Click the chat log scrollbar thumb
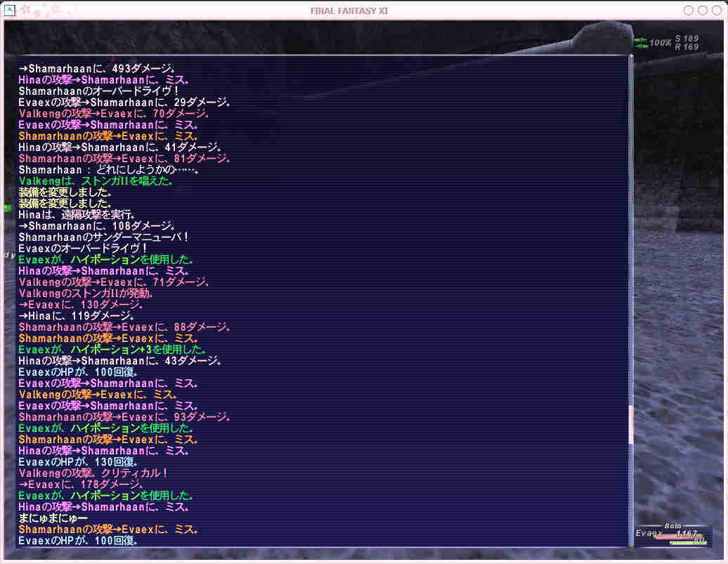728x564 pixels. tap(630, 424)
